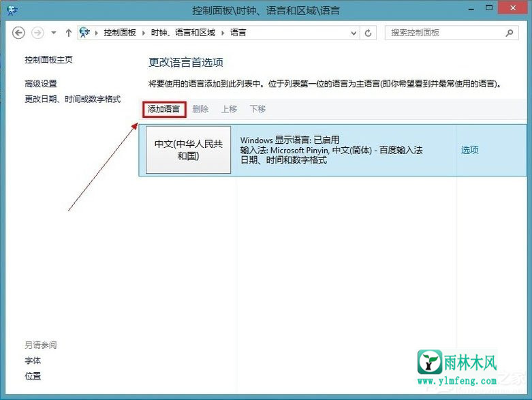Click the 下移 toolbar button
532x400 pixels.
click(x=257, y=109)
